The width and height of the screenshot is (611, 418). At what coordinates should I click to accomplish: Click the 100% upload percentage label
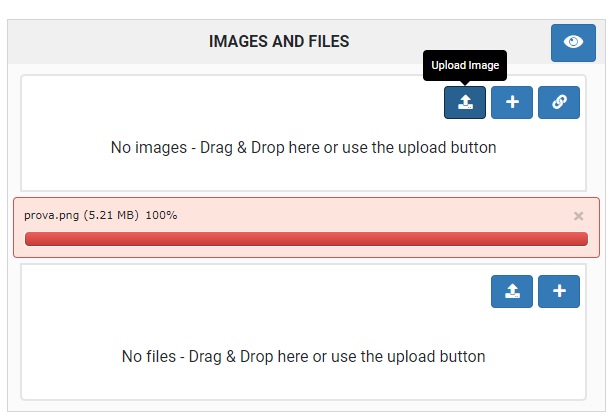161,216
